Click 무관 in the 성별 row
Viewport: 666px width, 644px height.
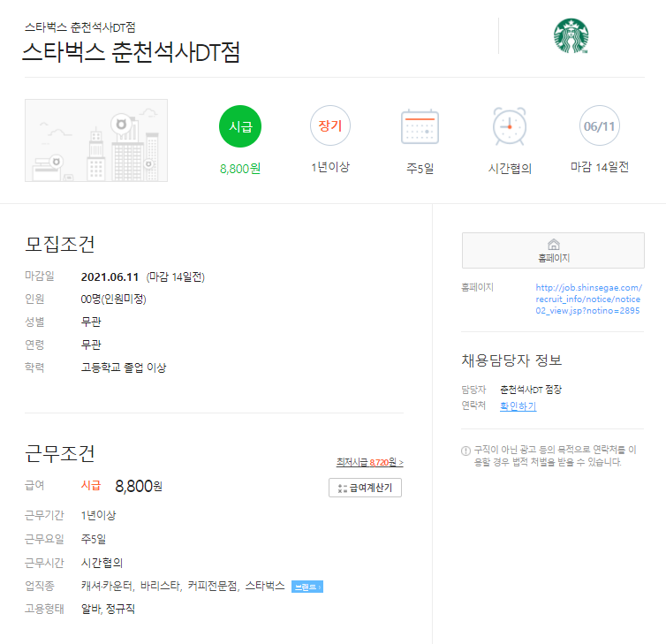click(91, 322)
